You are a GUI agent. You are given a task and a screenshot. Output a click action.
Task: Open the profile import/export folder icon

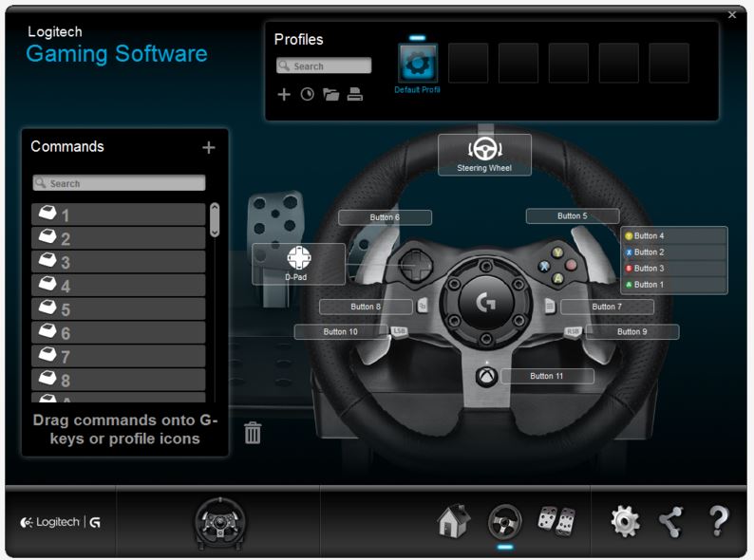pos(330,94)
